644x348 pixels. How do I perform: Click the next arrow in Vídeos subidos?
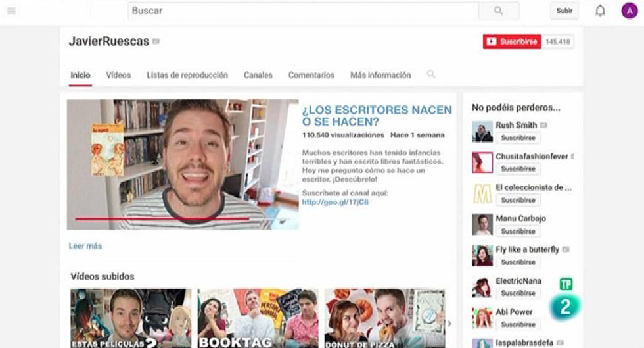pyautogui.click(x=449, y=323)
